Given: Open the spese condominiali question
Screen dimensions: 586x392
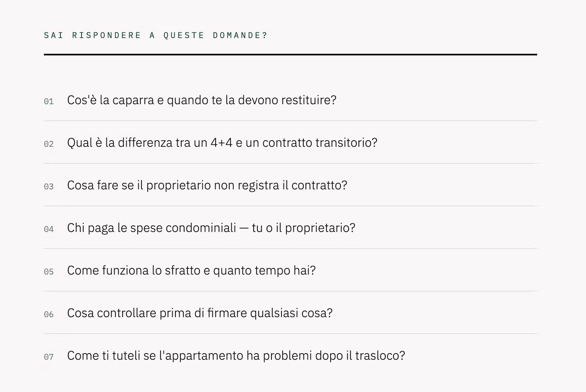Looking at the screenshot, I should [291, 228].
